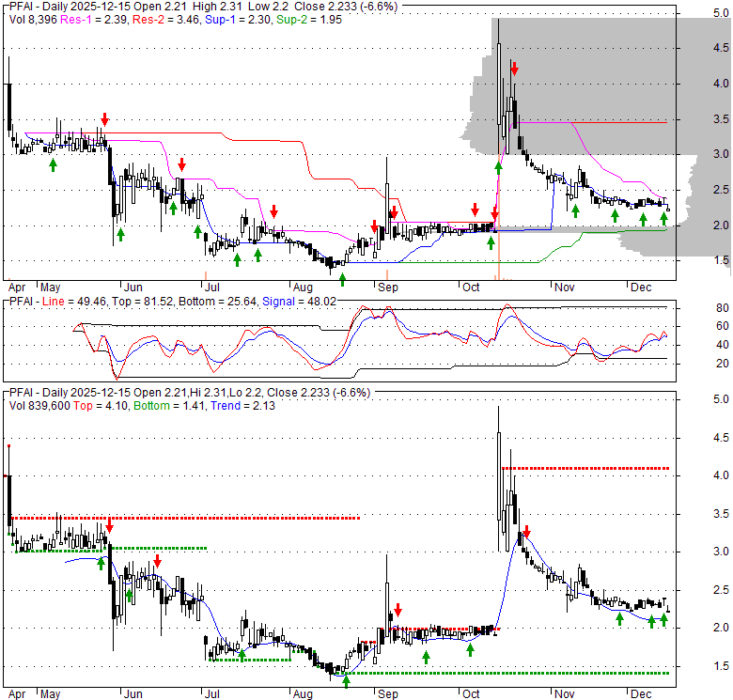The width and height of the screenshot is (733, 700).
Task: Click the red down arrow in late May on top chart
Action: pos(105,119)
